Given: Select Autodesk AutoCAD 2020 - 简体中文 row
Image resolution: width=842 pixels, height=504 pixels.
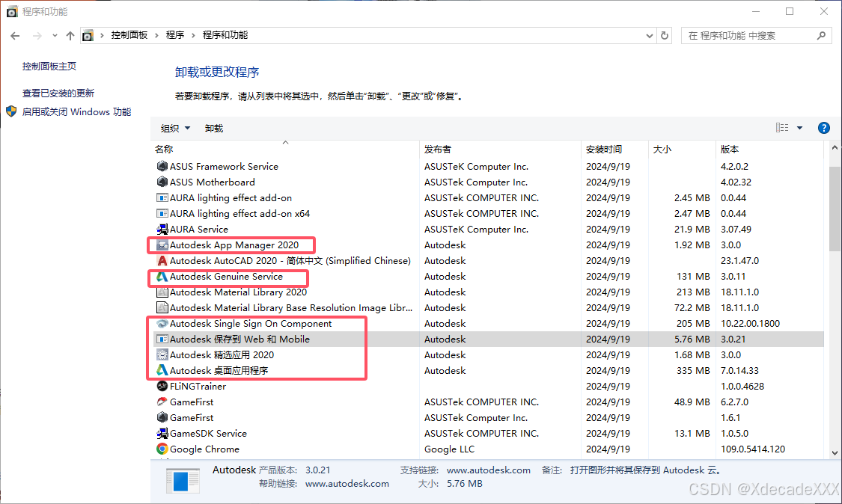Looking at the screenshot, I should pyautogui.click(x=489, y=261).
